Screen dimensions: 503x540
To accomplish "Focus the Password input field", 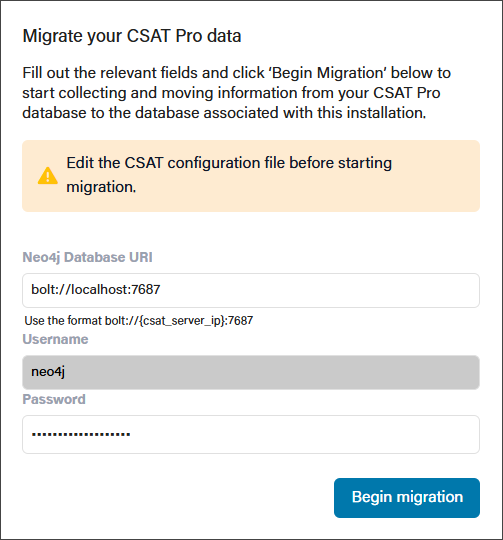I will tap(251, 434).
